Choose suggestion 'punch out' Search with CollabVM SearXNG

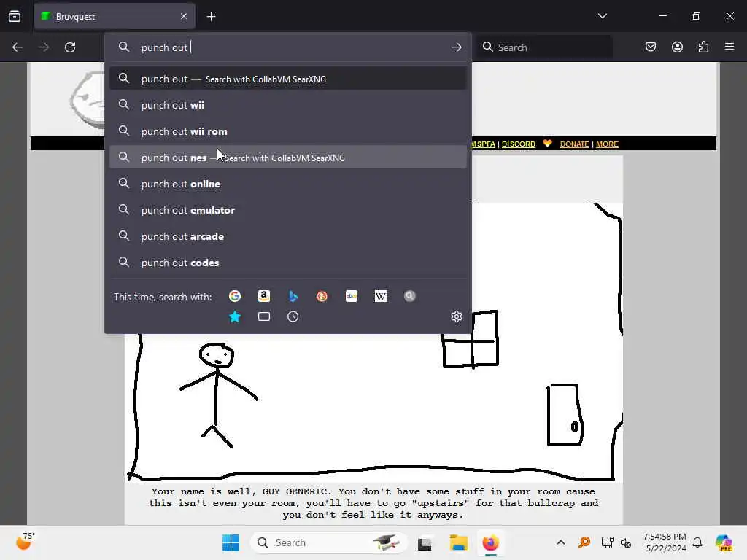coord(287,79)
